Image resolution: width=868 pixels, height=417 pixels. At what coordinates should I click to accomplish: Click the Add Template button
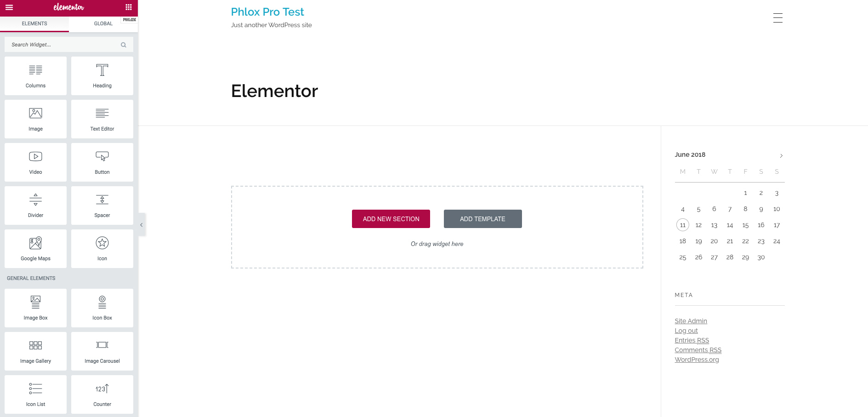pos(482,219)
